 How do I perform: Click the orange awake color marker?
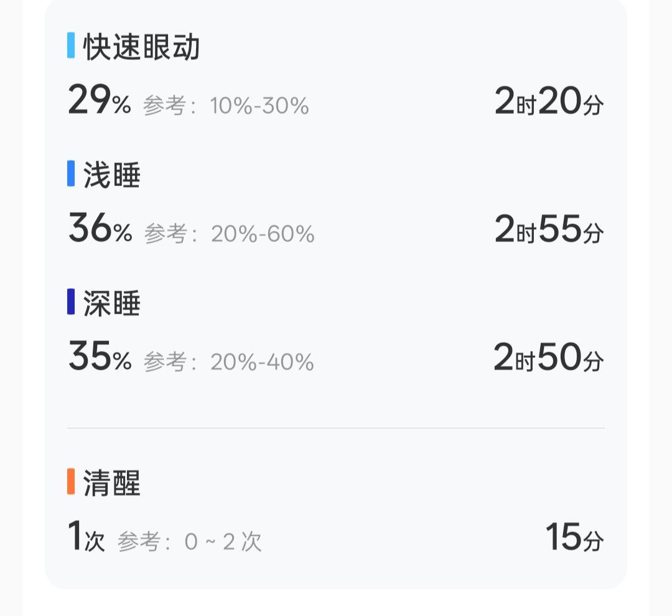click(x=71, y=482)
